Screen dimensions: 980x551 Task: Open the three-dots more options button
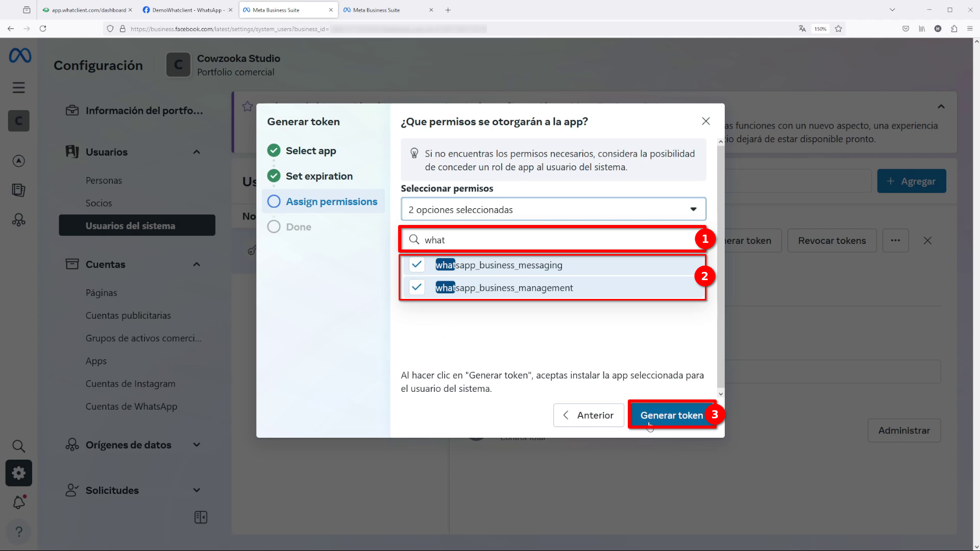pos(895,240)
